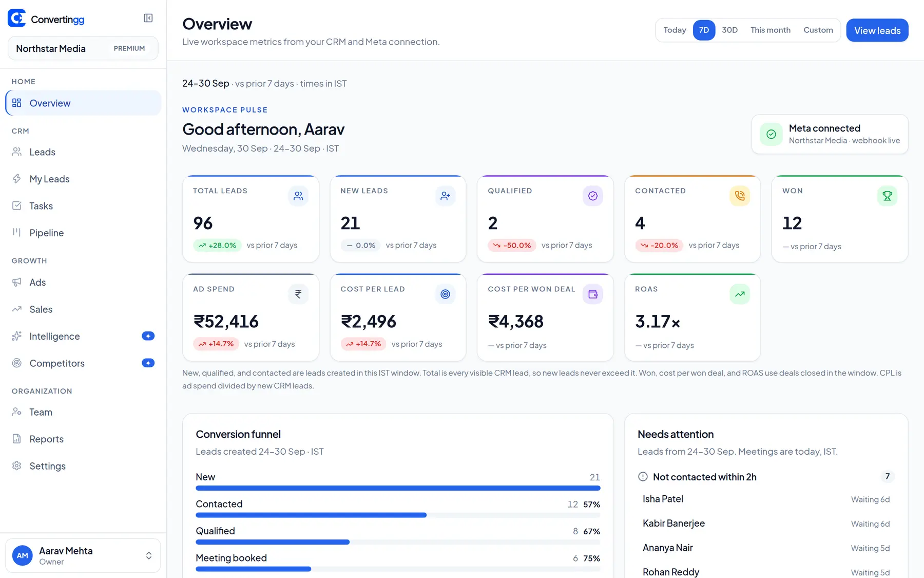The height and width of the screenshot is (578, 924).
Task: Open the Northstar Media workspace selector
Action: click(x=83, y=48)
